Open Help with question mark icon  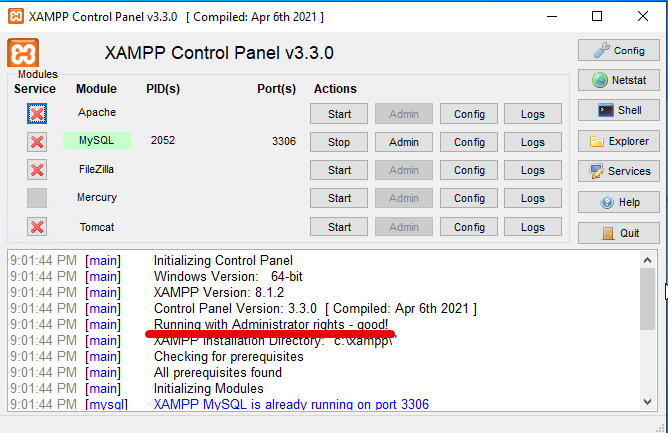(619, 202)
